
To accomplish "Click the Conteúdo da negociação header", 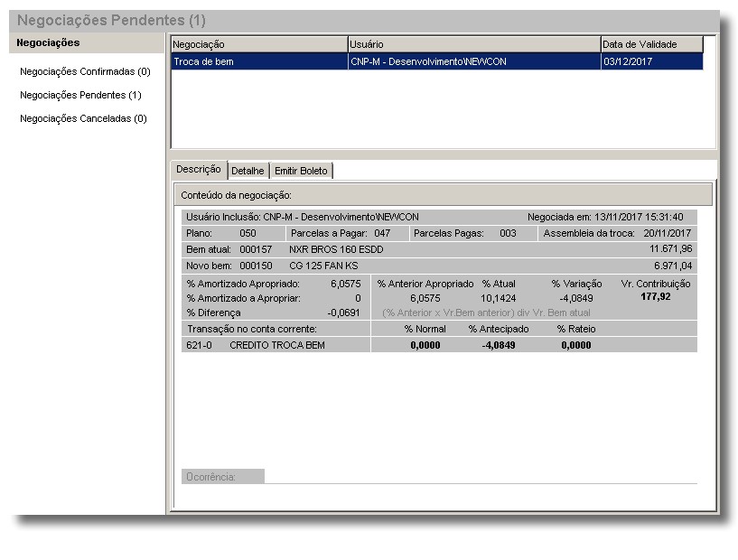I will coord(443,195).
